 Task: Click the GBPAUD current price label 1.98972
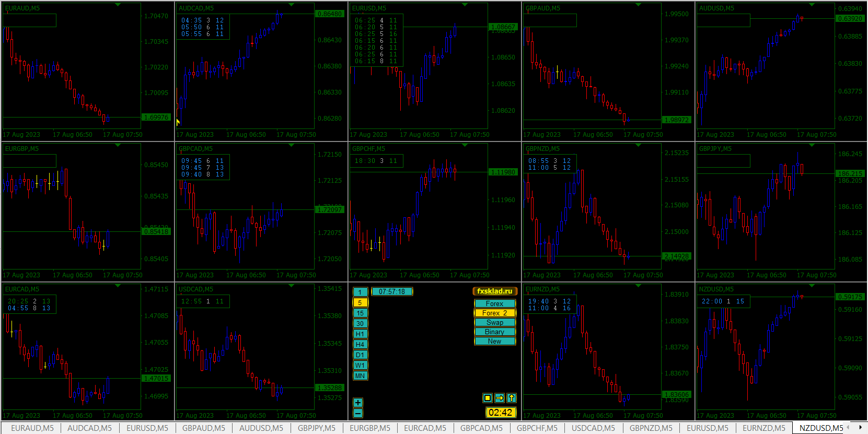(677, 120)
